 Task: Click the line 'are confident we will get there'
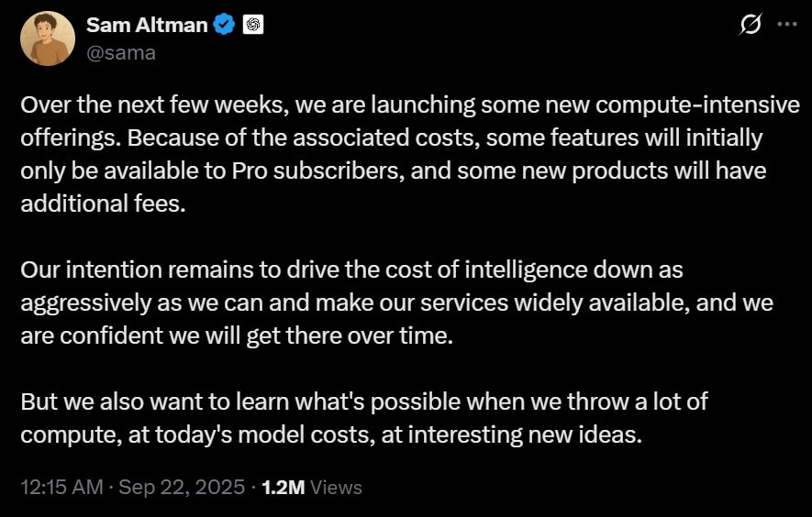pos(238,335)
